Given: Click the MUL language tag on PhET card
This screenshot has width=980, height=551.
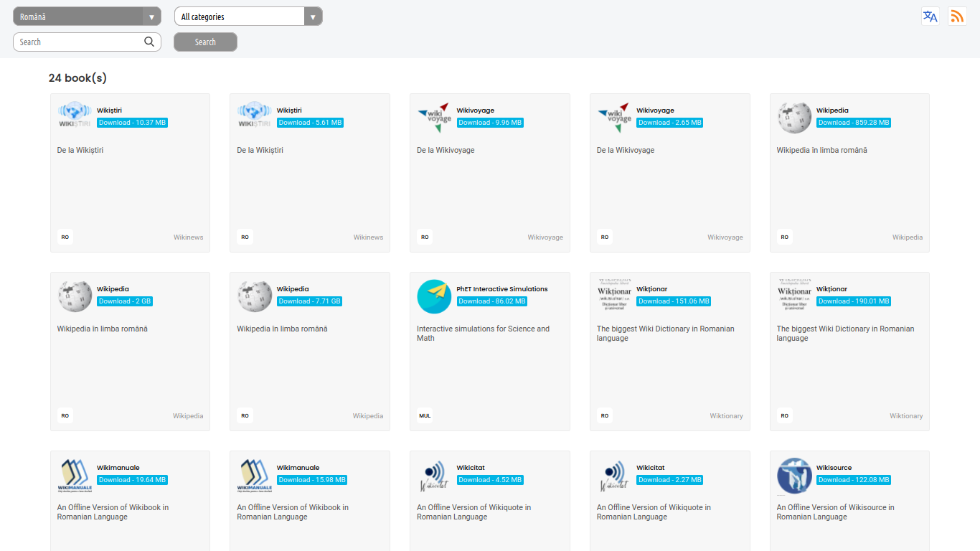Looking at the screenshot, I should pyautogui.click(x=425, y=416).
